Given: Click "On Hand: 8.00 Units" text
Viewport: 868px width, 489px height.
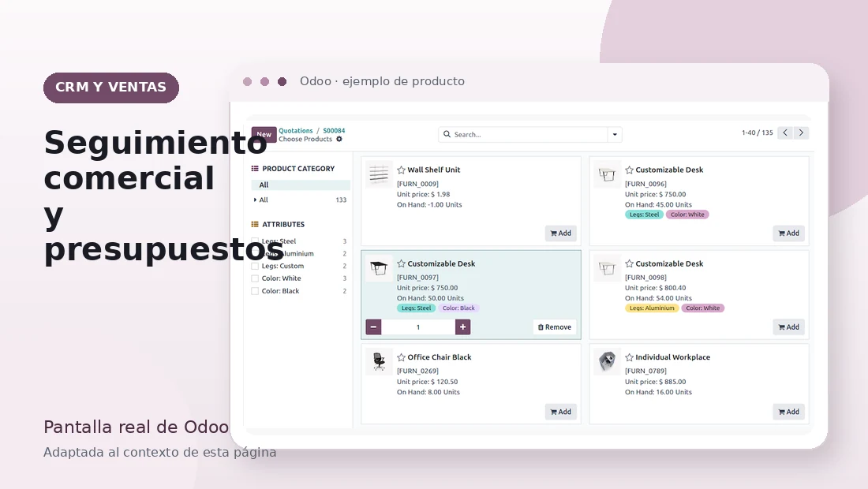Looking at the screenshot, I should point(428,392).
